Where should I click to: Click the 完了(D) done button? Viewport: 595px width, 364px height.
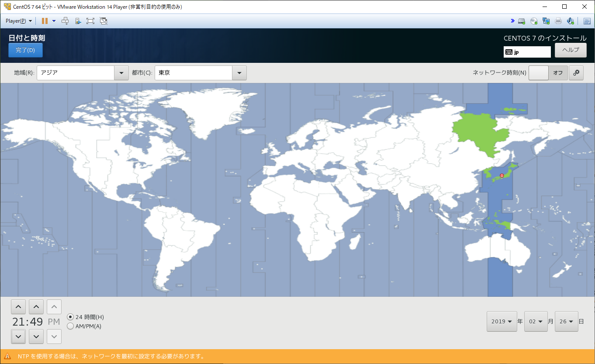pyautogui.click(x=25, y=50)
